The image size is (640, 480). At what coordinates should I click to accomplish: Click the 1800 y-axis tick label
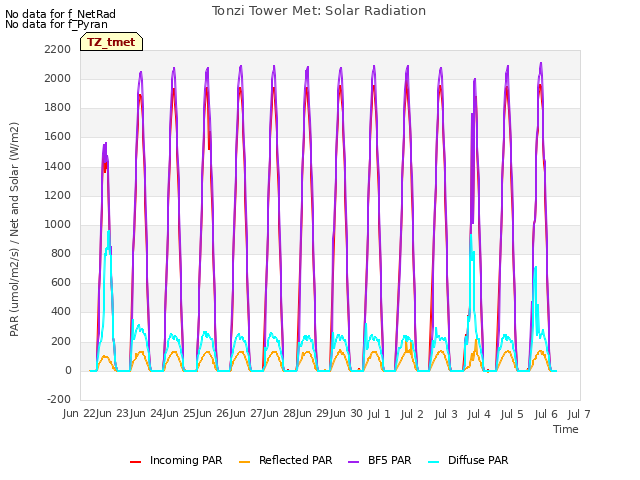click(58, 108)
